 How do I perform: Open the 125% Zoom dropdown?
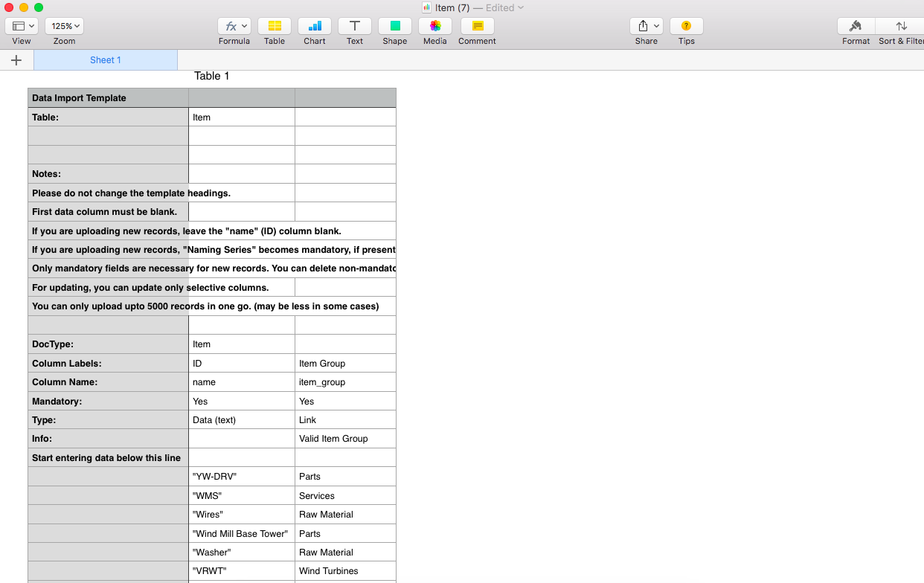[65, 26]
